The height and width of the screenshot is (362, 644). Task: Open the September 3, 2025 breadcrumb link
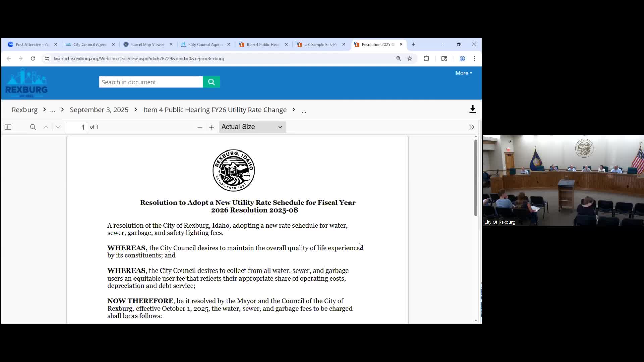[99, 110]
